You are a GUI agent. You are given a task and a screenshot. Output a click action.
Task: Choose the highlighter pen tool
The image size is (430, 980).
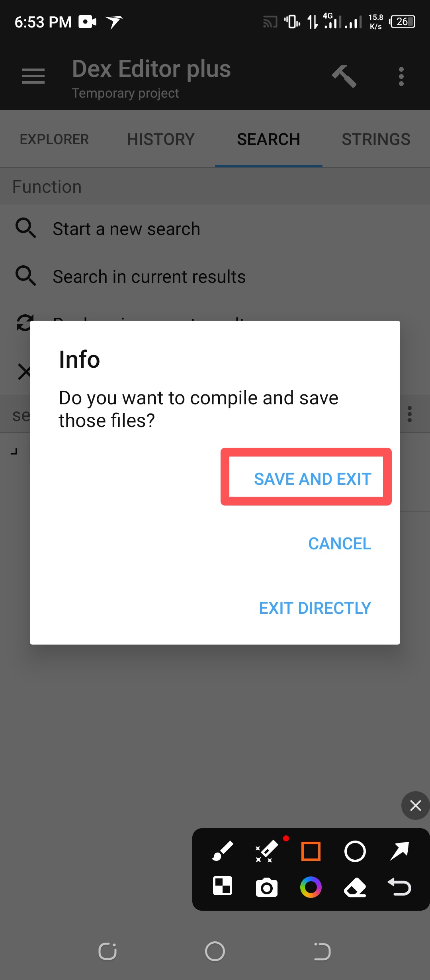click(267, 851)
